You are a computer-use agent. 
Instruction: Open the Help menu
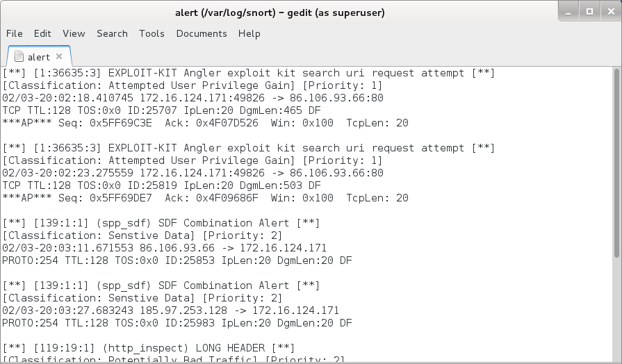pos(249,33)
